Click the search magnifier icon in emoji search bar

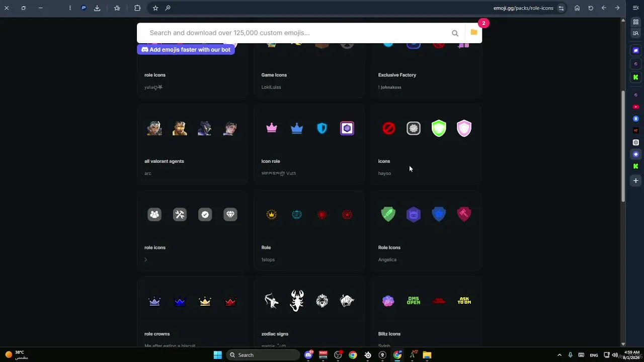coord(455,33)
